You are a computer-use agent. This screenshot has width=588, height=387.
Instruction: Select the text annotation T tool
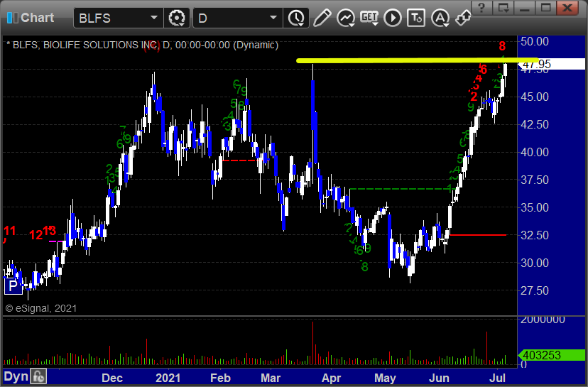coord(416,18)
